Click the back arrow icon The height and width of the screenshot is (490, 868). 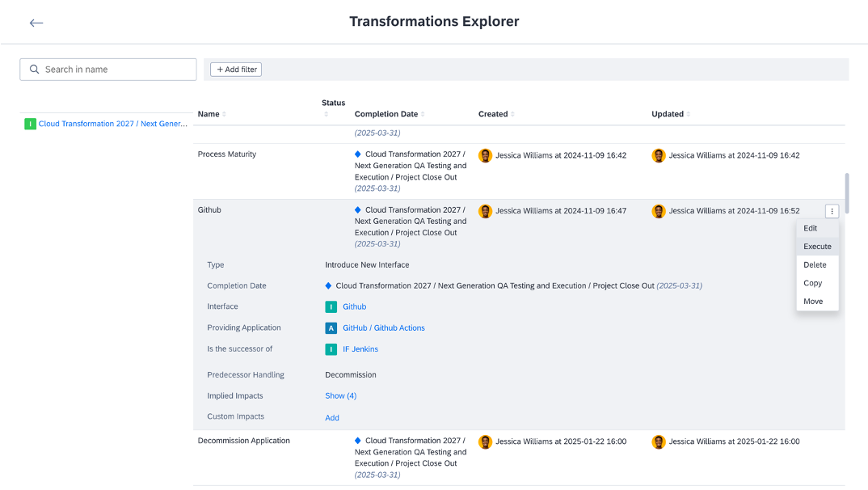[x=36, y=23]
